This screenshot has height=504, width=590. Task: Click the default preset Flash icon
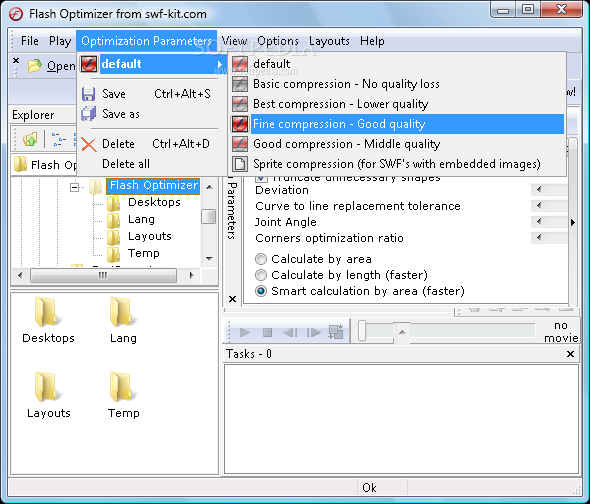[240, 64]
